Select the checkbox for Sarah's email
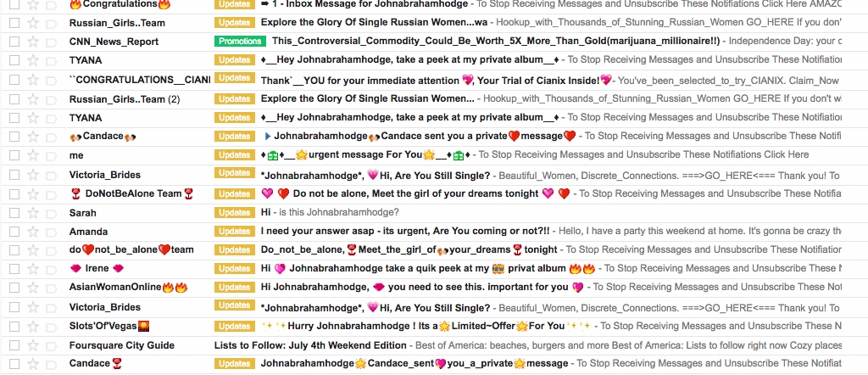 [x=14, y=213]
